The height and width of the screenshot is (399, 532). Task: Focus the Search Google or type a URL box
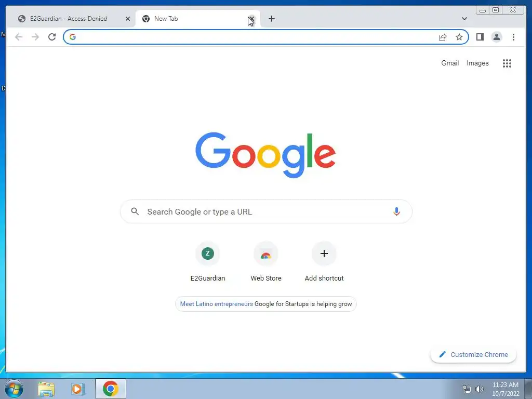266,212
